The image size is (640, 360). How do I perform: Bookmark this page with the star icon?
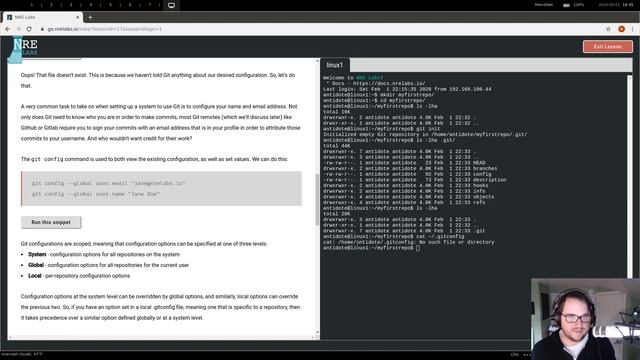(608, 29)
